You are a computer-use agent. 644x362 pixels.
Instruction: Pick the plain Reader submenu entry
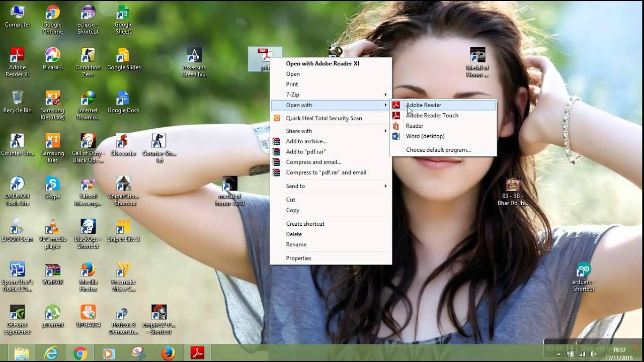(443, 126)
